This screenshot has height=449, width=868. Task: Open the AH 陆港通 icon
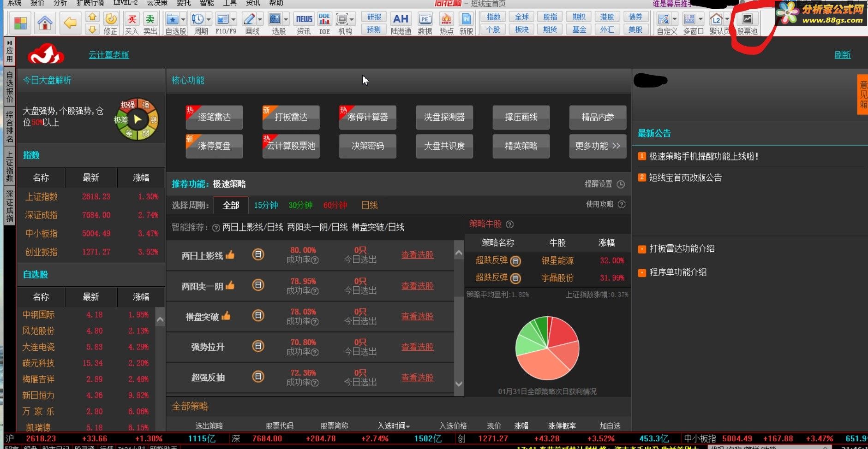coord(400,19)
